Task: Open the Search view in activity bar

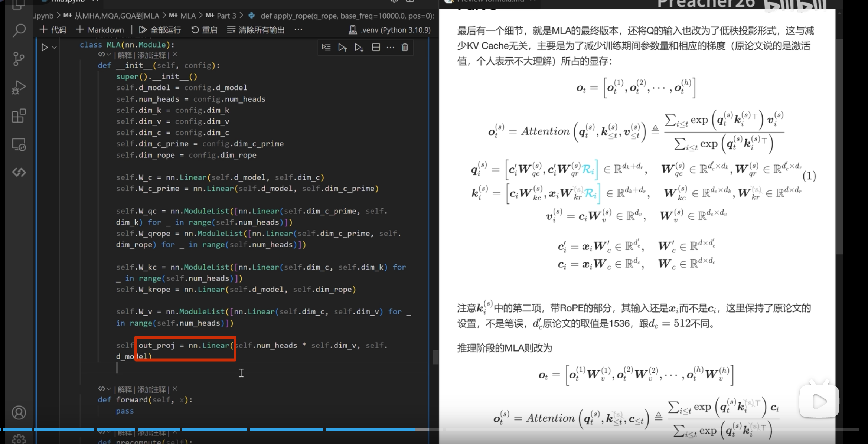Action: tap(19, 30)
